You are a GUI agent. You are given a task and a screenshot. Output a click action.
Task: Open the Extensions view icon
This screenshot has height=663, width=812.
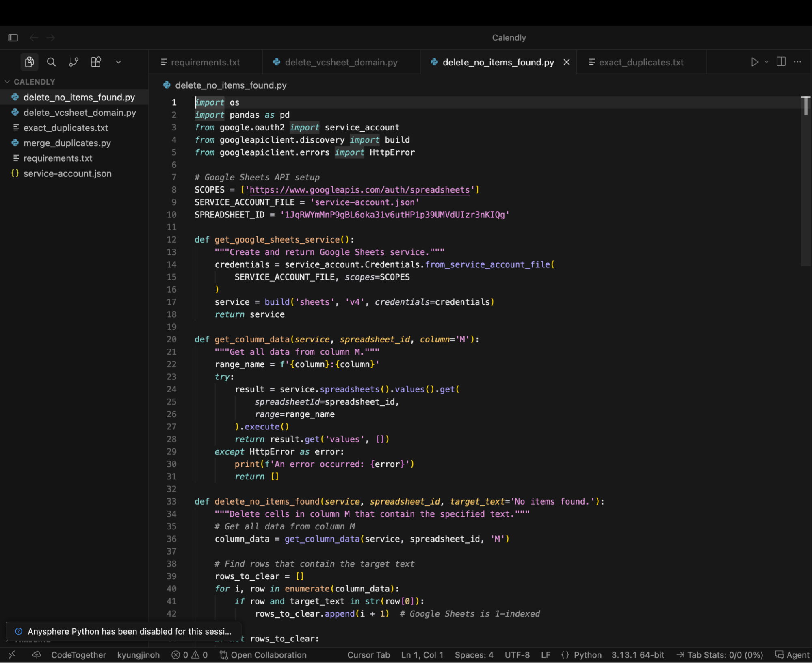pos(96,62)
